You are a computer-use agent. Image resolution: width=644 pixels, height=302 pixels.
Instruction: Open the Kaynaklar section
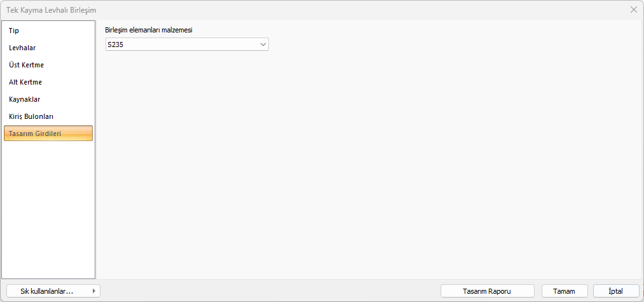25,99
